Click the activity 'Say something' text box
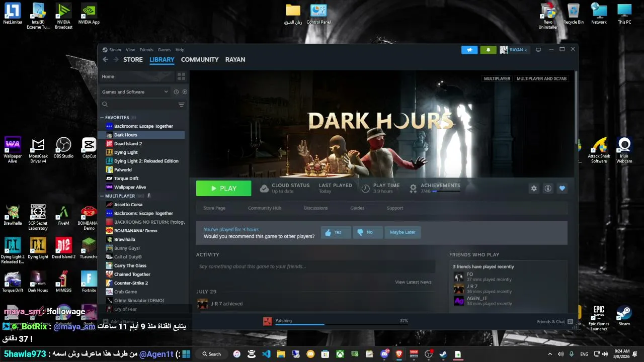The height and width of the screenshot is (362, 644). 315,266
